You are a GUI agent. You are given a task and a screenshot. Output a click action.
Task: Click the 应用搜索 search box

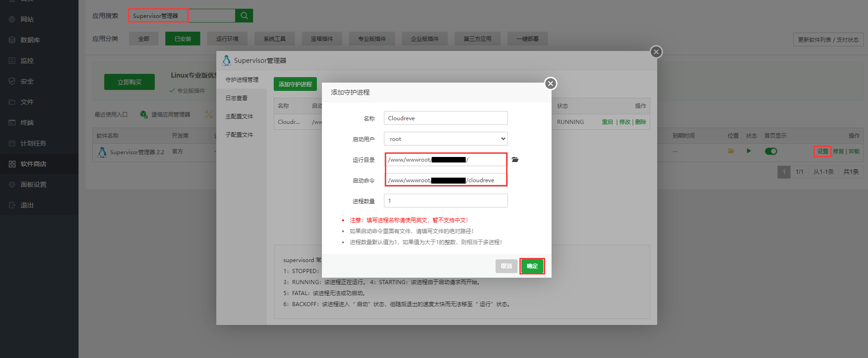point(182,16)
